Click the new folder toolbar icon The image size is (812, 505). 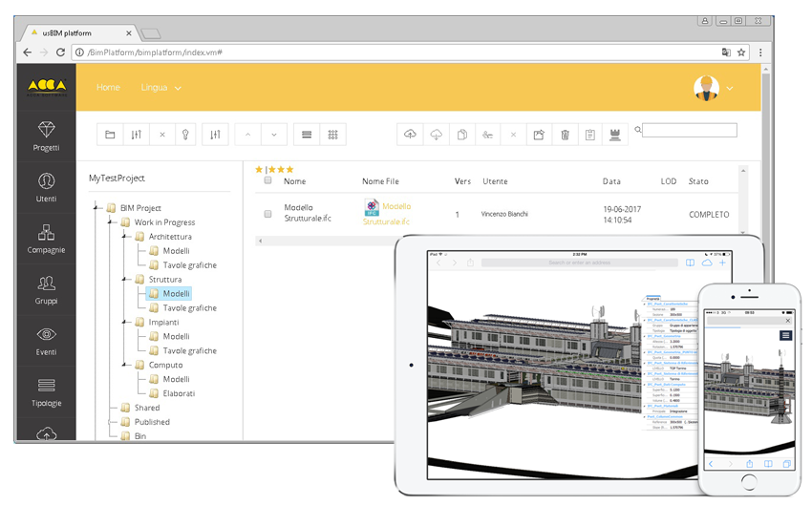(110, 135)
